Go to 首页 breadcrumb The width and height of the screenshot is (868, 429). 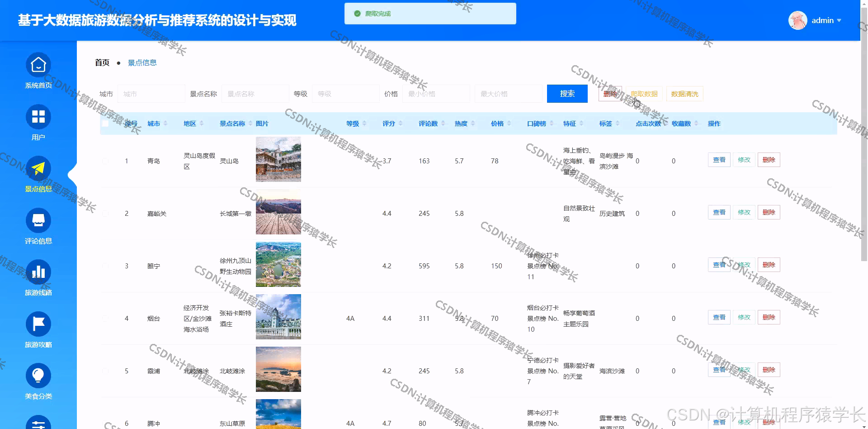102,62
